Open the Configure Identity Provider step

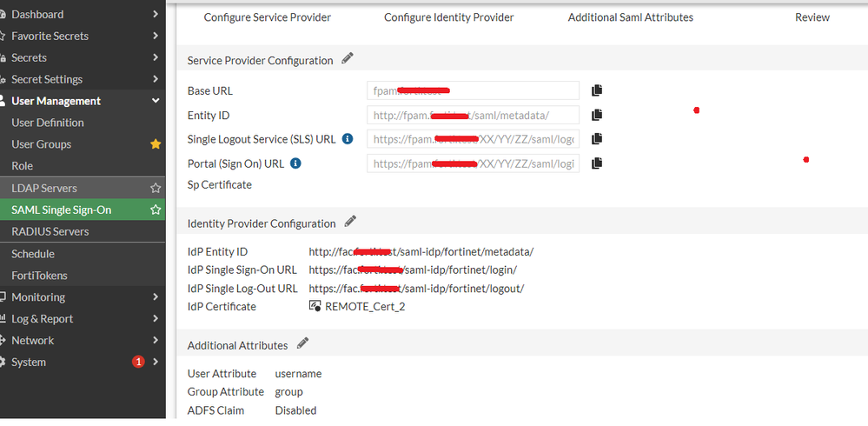[448, 17]
